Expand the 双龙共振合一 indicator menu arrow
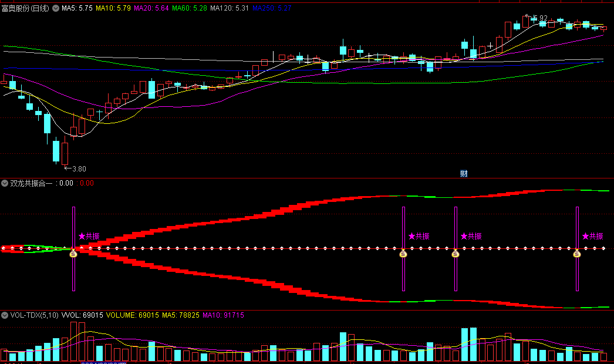The image size is (614, 364). click(x=5, y=183)
